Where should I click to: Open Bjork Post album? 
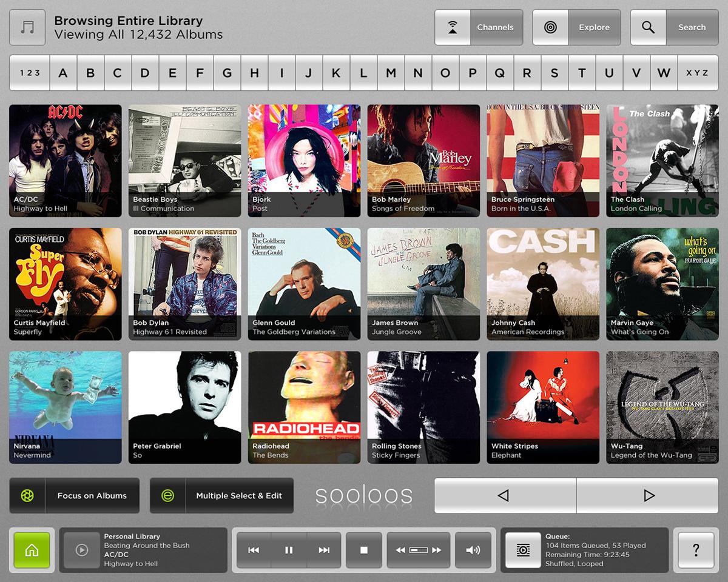coord(304,161)
